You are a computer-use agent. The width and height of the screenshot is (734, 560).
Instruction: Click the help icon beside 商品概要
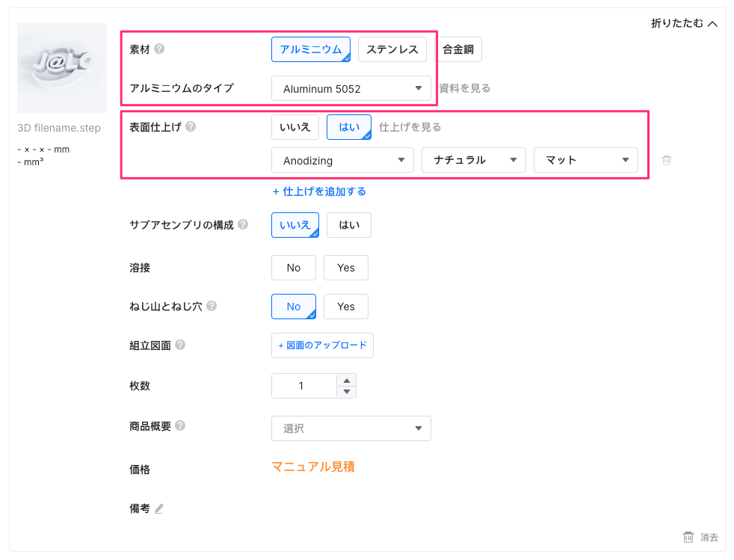click(x=180, y=425)
